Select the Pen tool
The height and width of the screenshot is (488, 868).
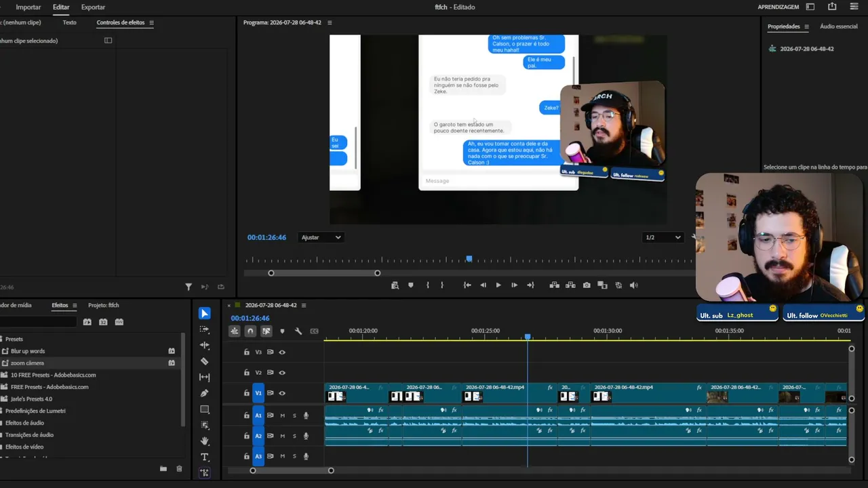204,393
